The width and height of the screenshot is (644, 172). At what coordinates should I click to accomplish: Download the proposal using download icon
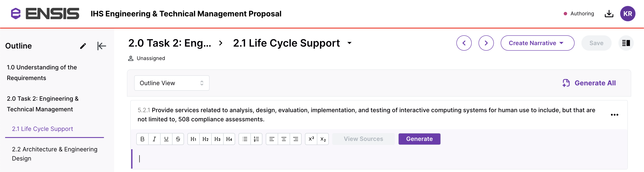coord(609,14)
